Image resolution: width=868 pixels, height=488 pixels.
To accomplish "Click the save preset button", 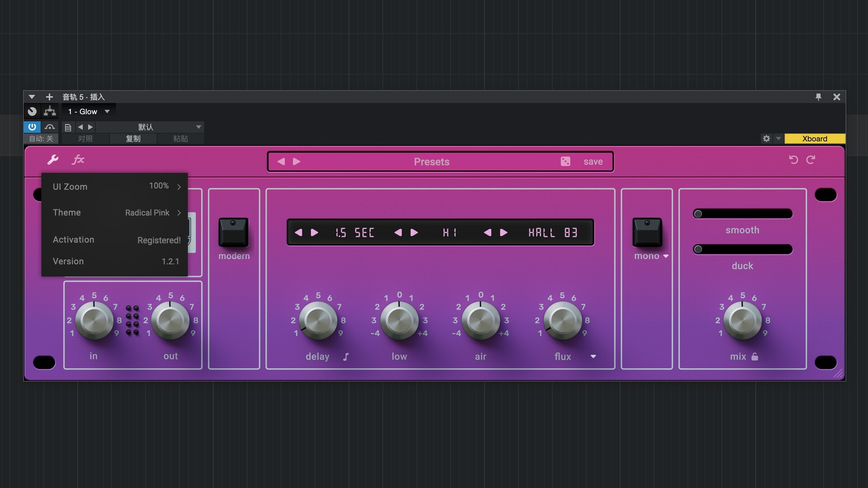I will click(593, 162).
